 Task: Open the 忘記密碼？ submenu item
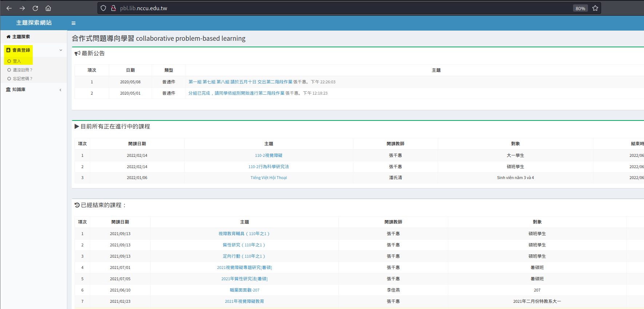click(x=23, y=79)
